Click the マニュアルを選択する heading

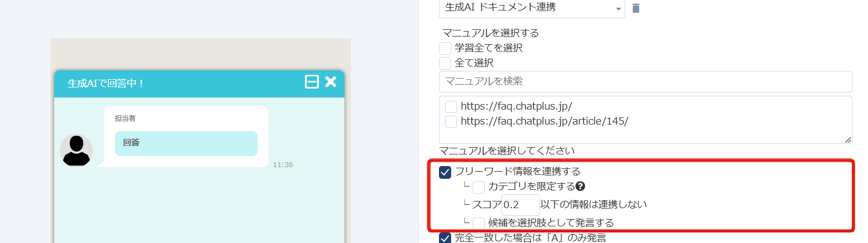click(x=490, y=33)
